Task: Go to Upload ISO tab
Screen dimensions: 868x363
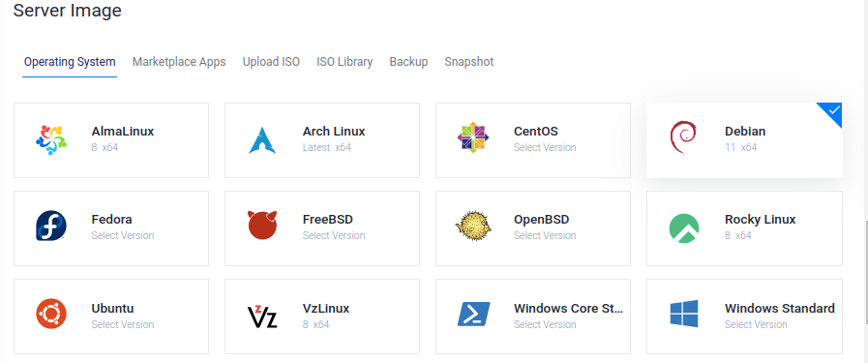Action: tap(271, 61)
